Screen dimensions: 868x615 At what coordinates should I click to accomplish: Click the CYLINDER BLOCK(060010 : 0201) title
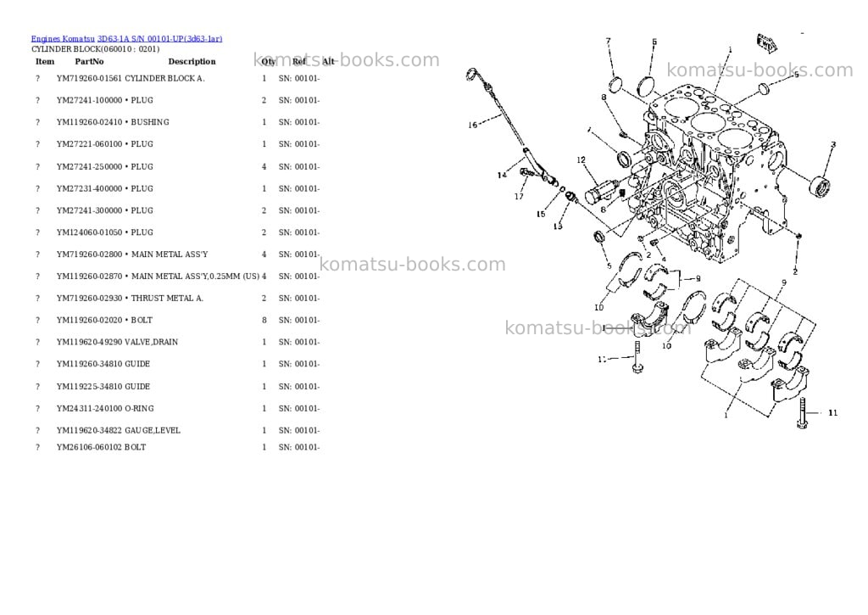[x=95, y=49]
